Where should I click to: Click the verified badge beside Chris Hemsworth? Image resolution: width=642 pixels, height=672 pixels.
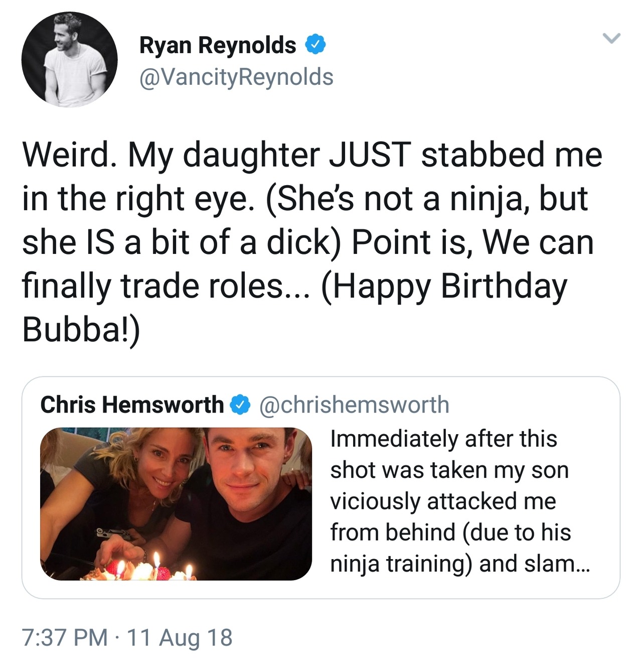click(240, 405)
